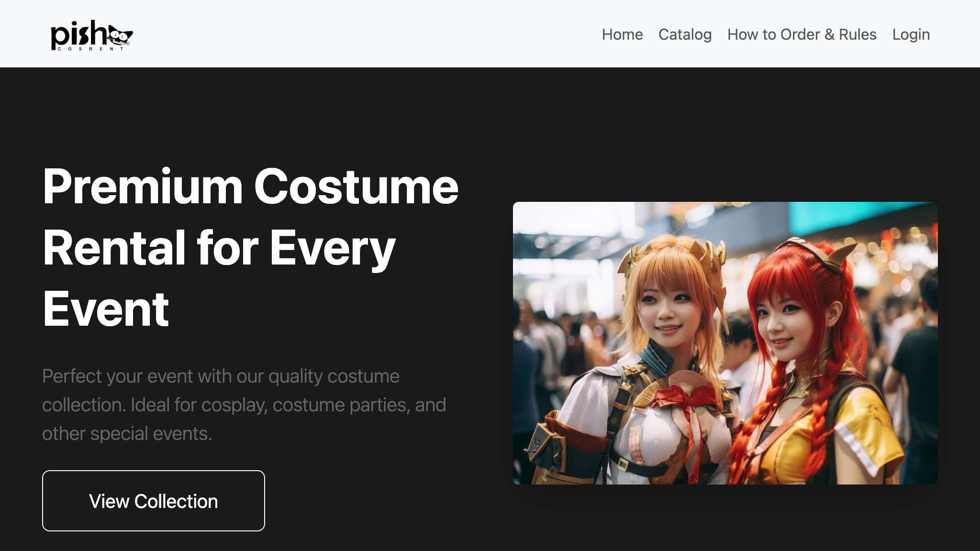Click the cosplay hero photo

725,343
